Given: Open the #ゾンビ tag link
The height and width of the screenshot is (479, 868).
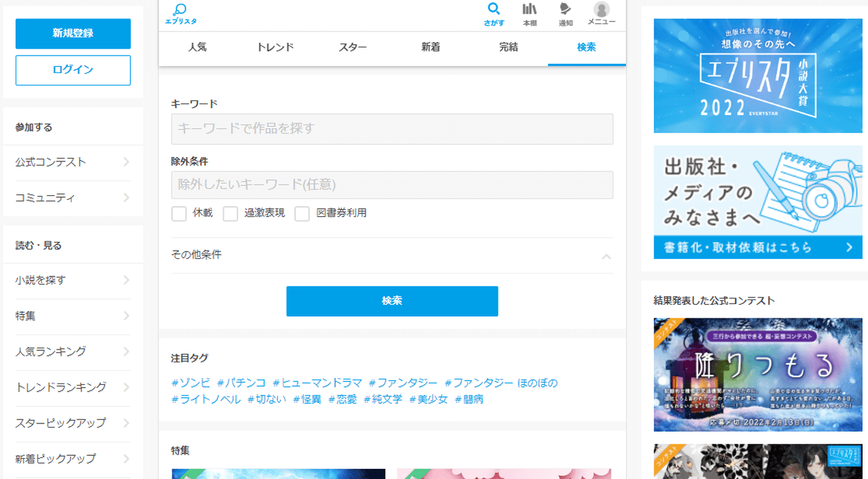Looking at the screenshot, I should click(x=191, y=383).
